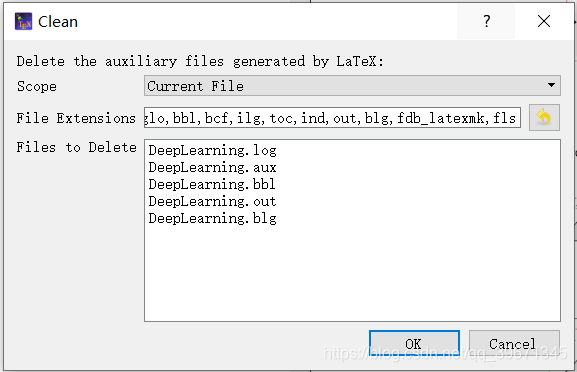
Task: Select DeepLearning.log in the files list
Action: tap(212, 150)
